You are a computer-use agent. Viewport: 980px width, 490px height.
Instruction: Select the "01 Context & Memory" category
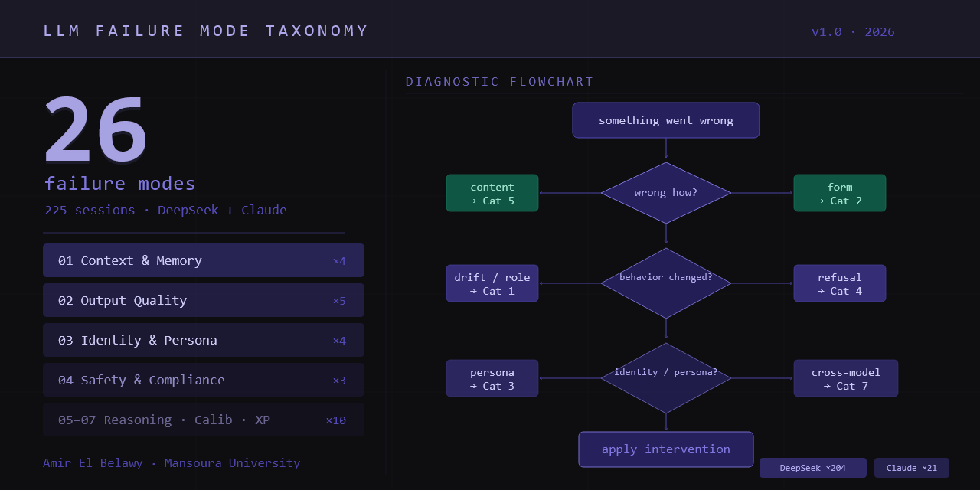point(203,260)
